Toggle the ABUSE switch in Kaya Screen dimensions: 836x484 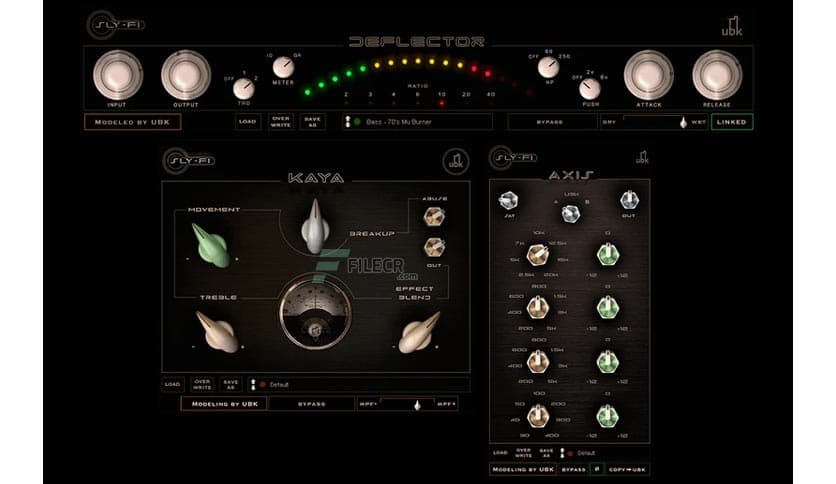[434, 216]
